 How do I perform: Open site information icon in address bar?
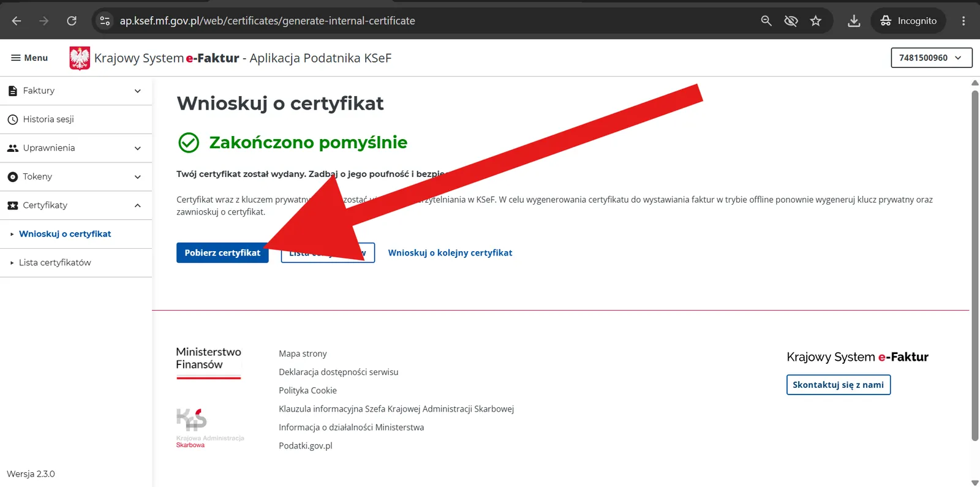(x=105, y=21)
